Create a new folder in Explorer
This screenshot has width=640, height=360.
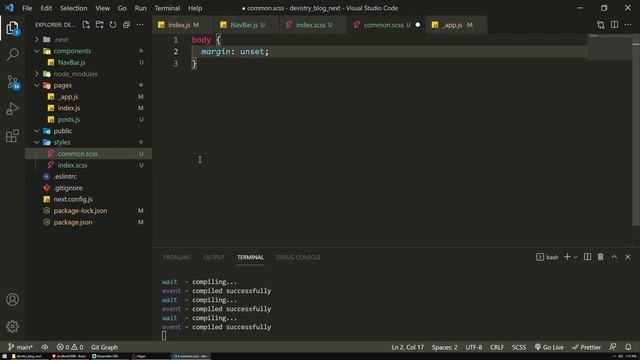[99, 25]
